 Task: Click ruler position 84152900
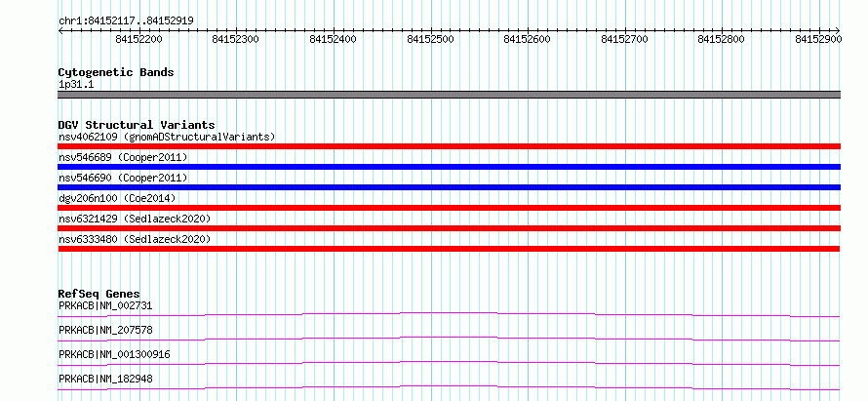point(818,39)
